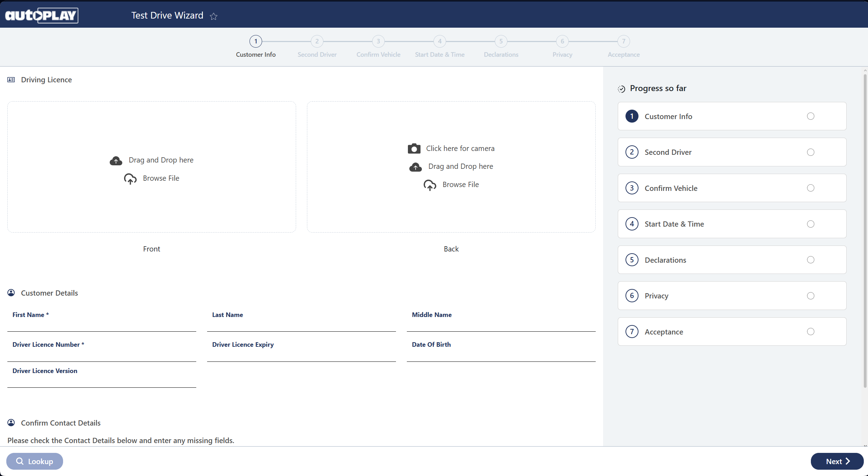Click the First Name input field
Viewport: 868px width, 476px height.
tap(102, 325)
